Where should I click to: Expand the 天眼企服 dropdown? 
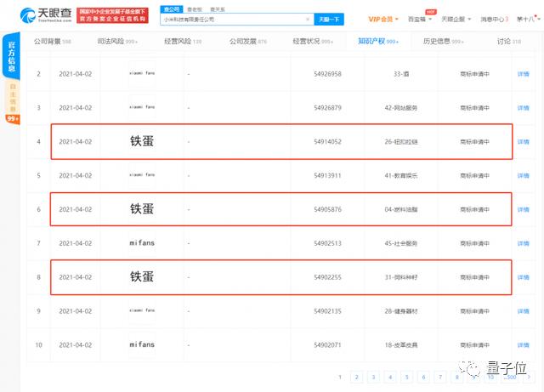coord(456,19)
